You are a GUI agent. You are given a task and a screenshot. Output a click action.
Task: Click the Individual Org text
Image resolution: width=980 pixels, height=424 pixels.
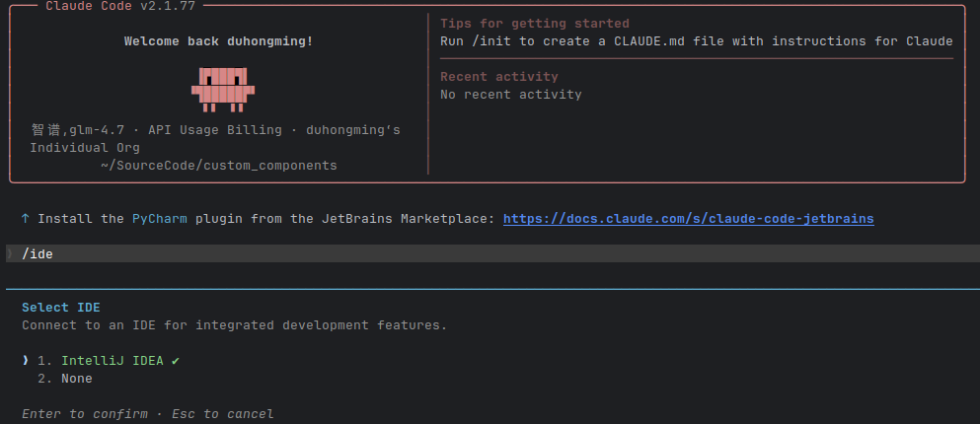click(85, 148)
